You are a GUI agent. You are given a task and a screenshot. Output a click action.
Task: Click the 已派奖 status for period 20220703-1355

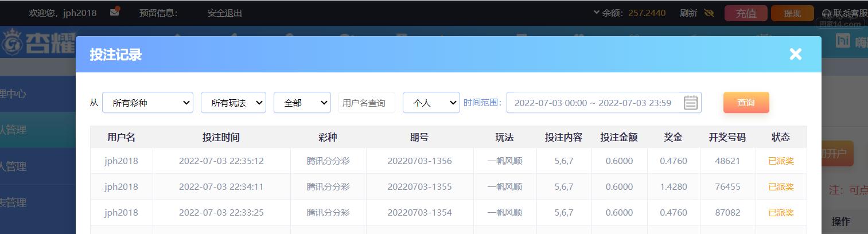point(781,187)
